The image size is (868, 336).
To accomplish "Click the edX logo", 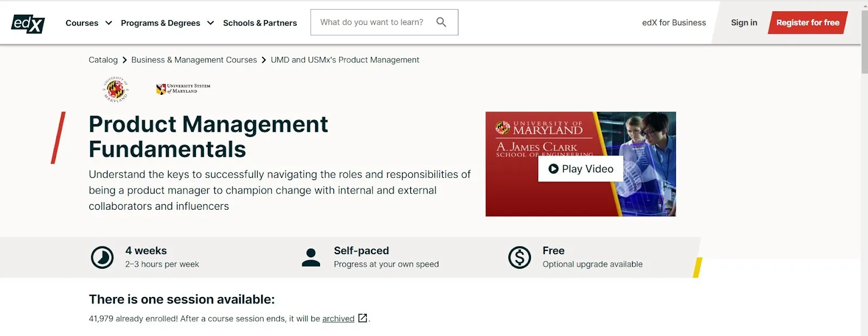I will (28, 23).
